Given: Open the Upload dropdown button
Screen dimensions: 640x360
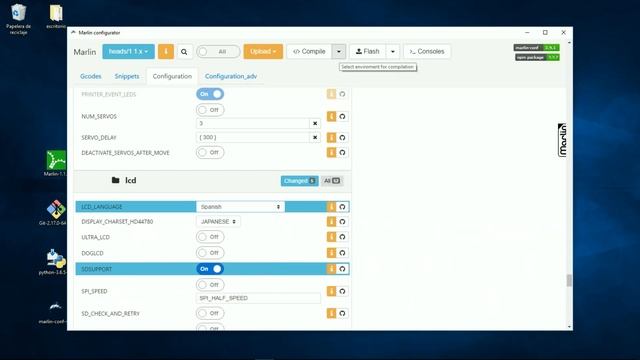Looking at the screenshot, I should pyautogui.click(x=263, y=51).
